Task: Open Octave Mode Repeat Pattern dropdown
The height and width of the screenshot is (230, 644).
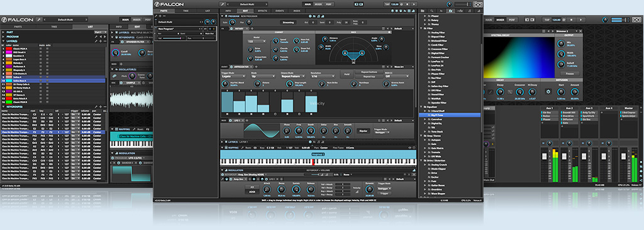Action: [x=292, y=76]
